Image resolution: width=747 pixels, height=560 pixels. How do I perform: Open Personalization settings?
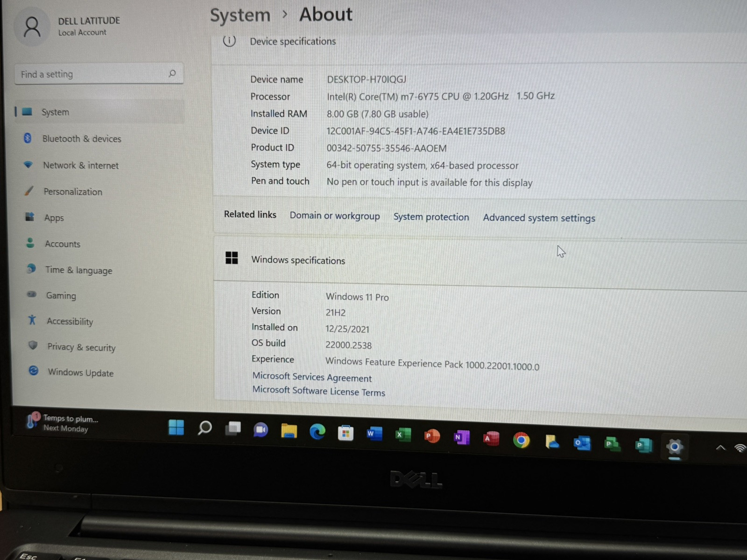(x=73, y=191)
